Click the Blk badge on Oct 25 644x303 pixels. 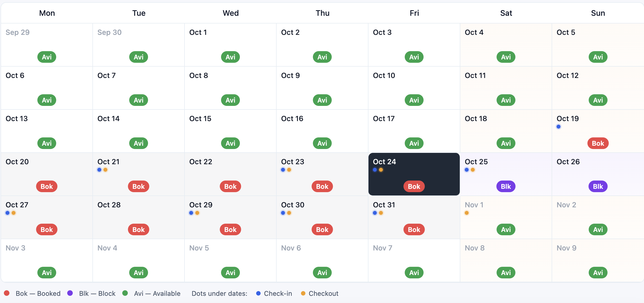pyautogui.click(x=506, y=186)
